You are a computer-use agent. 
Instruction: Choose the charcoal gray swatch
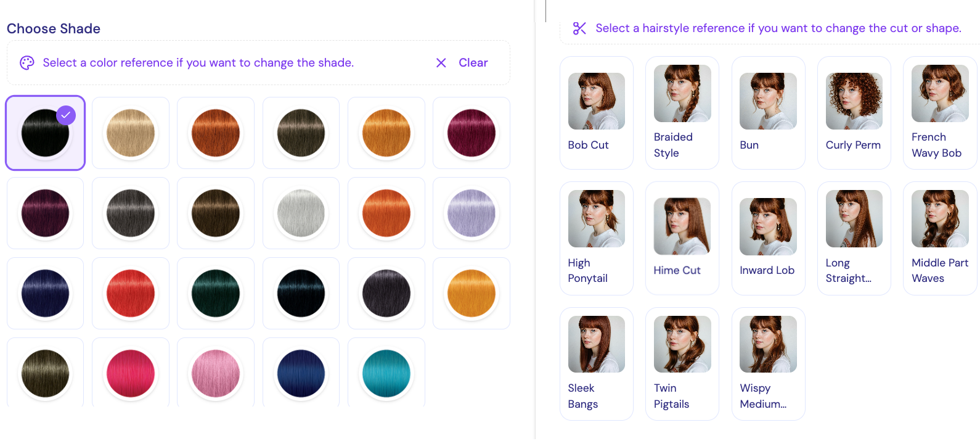(131, 213)
